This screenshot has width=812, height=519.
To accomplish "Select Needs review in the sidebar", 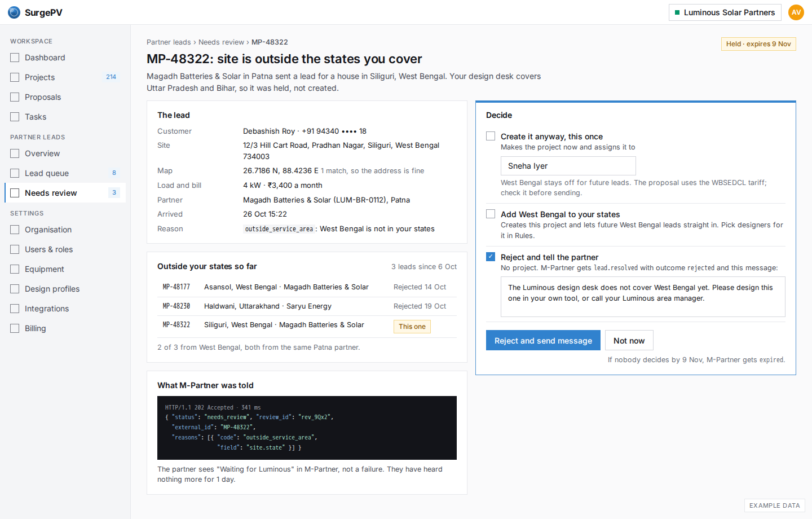I will [x=65, y=193].
